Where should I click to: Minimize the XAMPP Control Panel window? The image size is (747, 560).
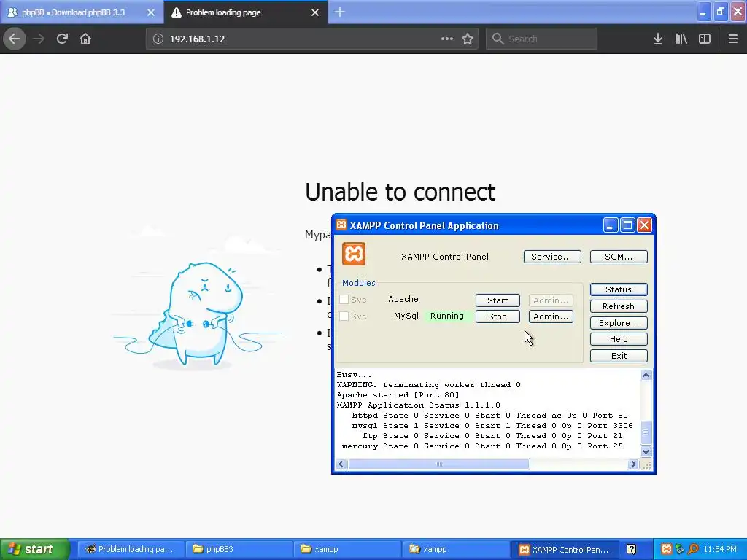(x=611, y=225)
